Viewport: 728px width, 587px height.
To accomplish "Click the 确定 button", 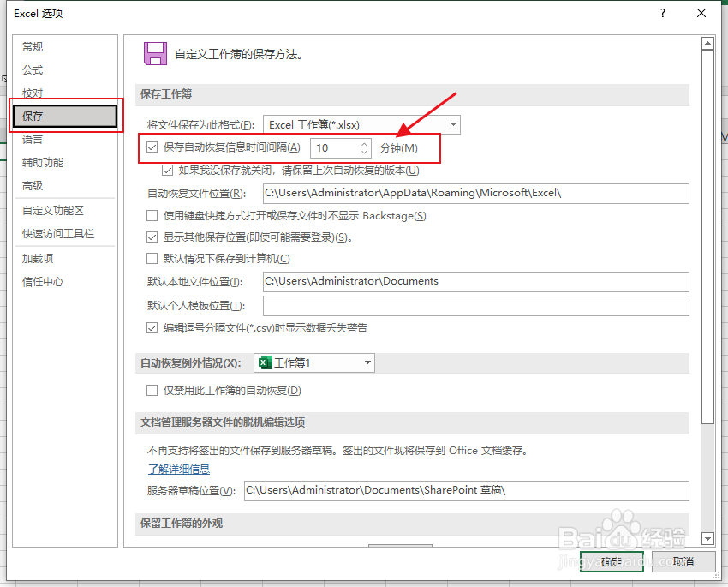I will click(x=612, y=562).
